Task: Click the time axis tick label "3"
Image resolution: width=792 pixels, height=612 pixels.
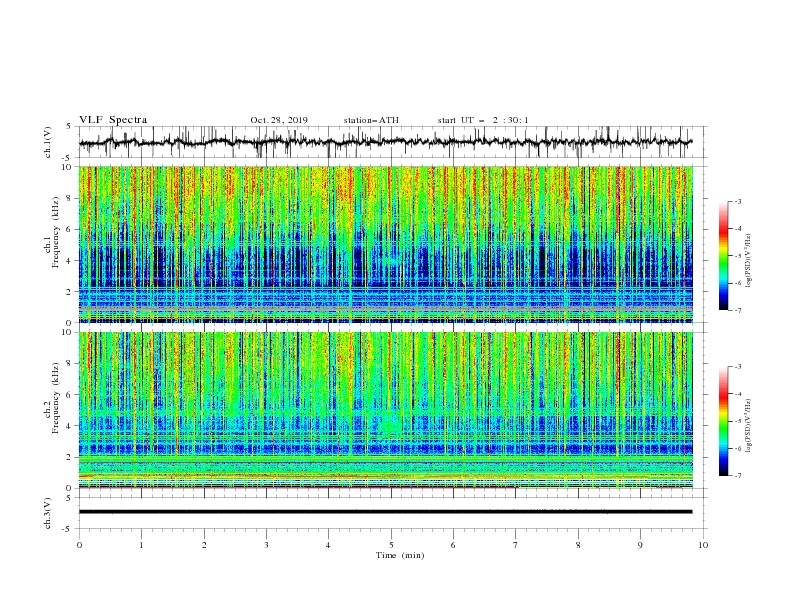Action: [266, 545]
